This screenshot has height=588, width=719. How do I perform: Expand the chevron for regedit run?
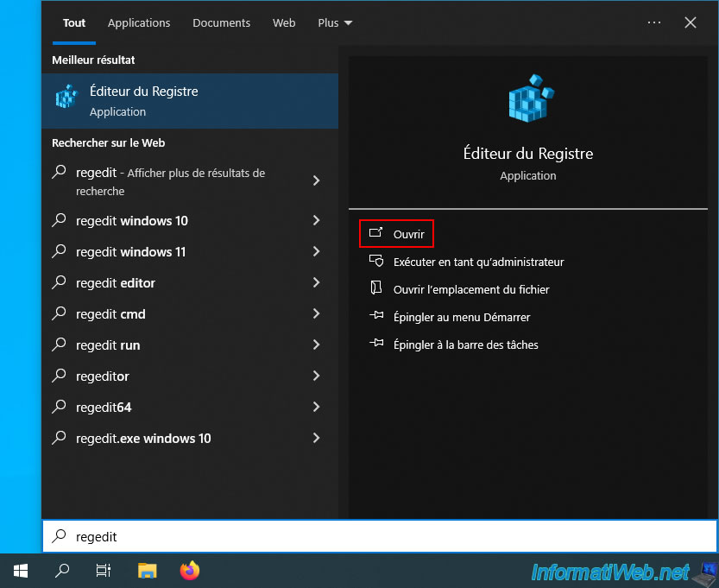click(x=317, y=345)
